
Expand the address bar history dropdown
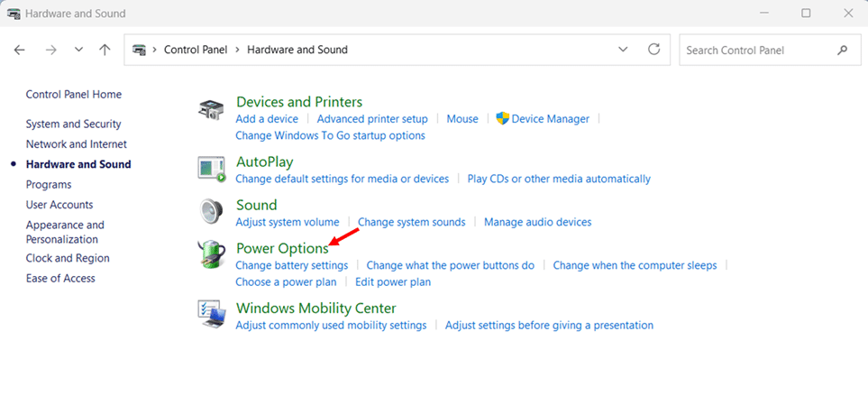(x=623, y=50)
